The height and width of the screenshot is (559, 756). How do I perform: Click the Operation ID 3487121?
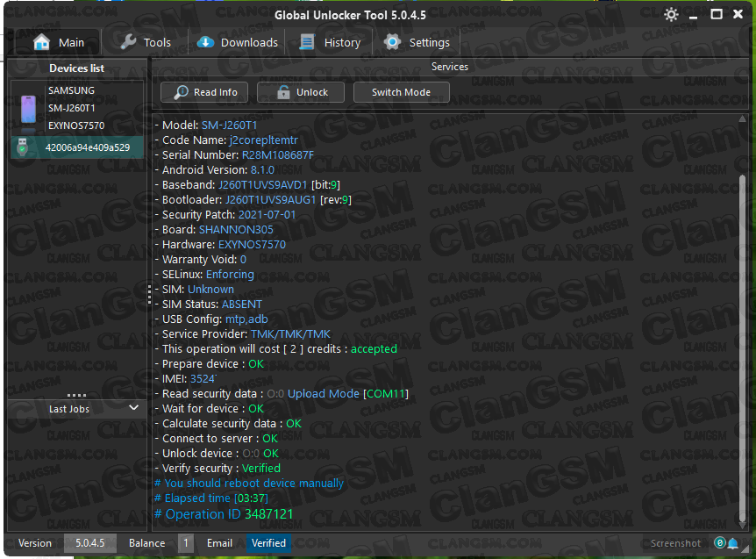pos(268,514)
